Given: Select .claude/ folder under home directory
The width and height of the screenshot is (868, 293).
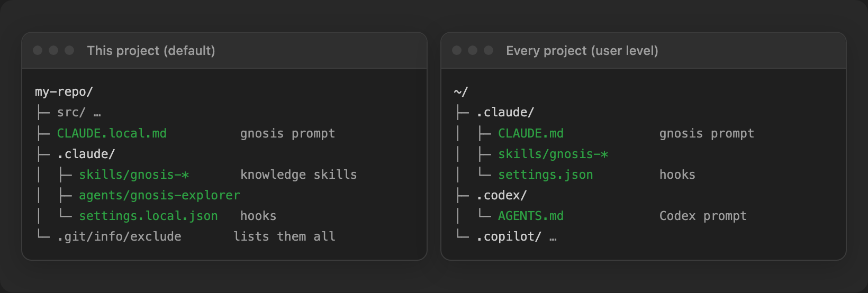Looking at the screenshot, I should (x=505, y=113).
